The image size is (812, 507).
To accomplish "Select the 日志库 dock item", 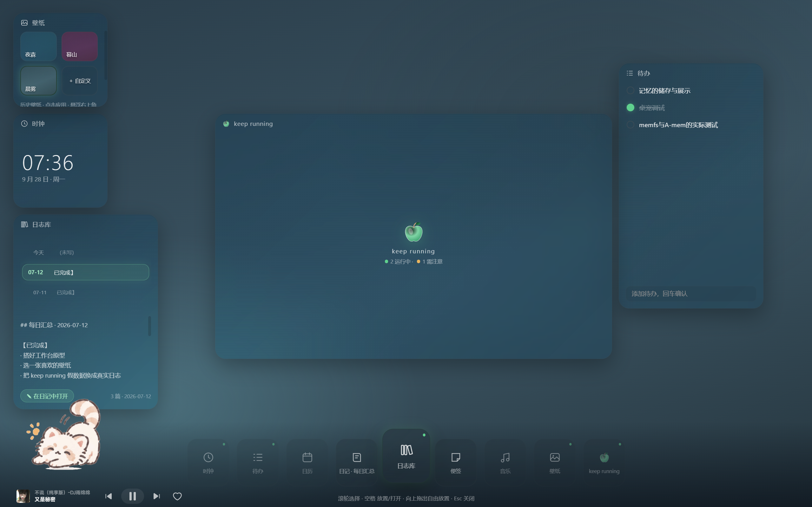I will tap(406, 455).
